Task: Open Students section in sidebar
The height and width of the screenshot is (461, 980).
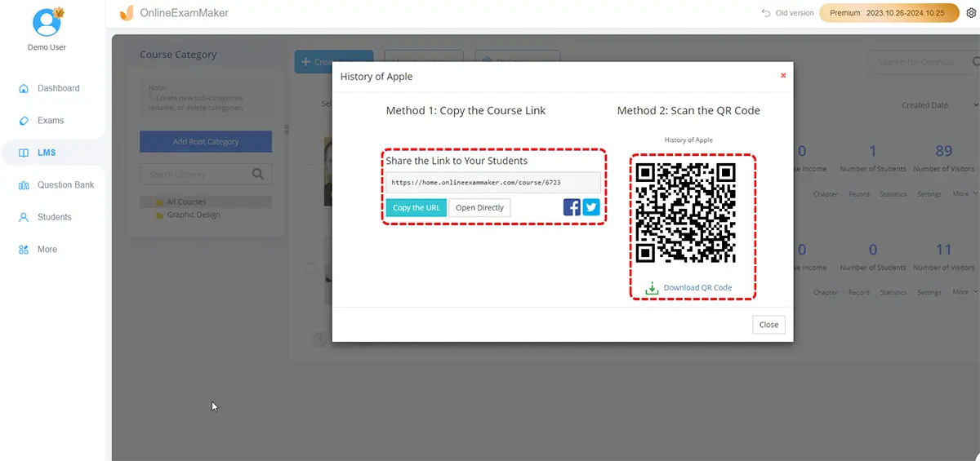Action: coord(54,217)
